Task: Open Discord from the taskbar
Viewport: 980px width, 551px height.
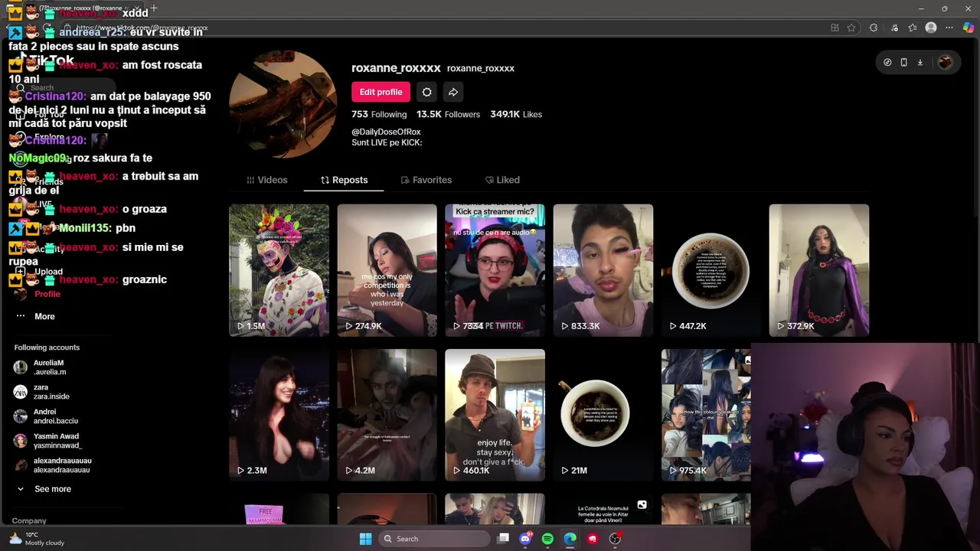Action: pos(525,539)
